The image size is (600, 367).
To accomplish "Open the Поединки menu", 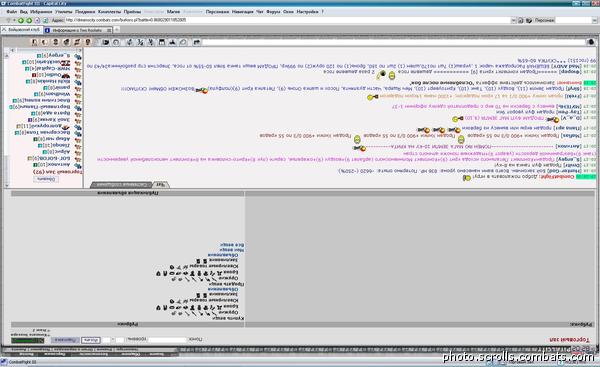I will coord(85,11).
